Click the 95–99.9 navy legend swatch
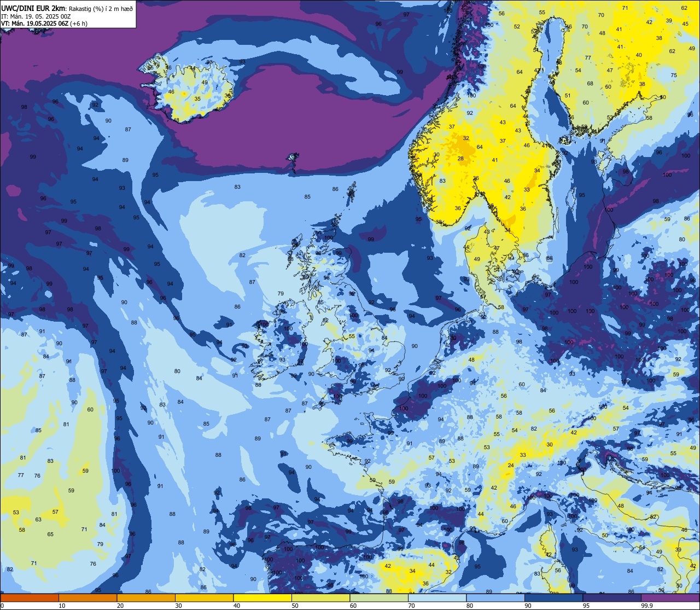The width and height of the screenshot is (700, 610). (612, 597)
